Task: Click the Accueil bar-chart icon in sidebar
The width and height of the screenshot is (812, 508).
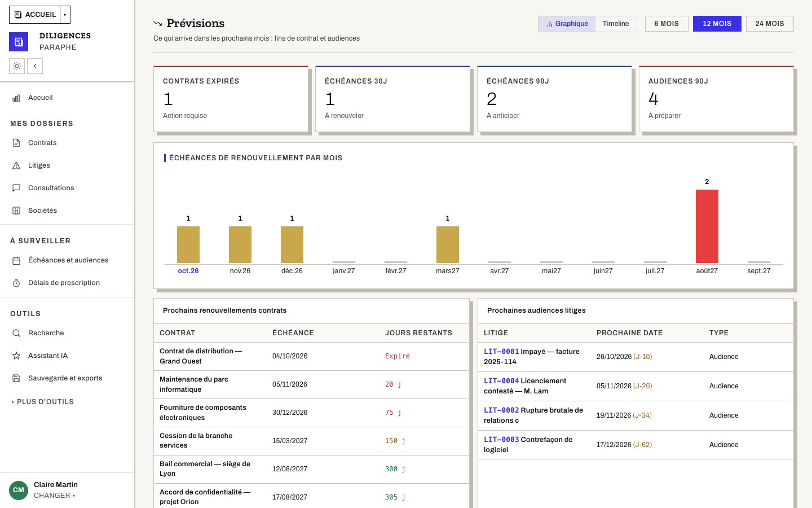Action: [x=16, y=98]
